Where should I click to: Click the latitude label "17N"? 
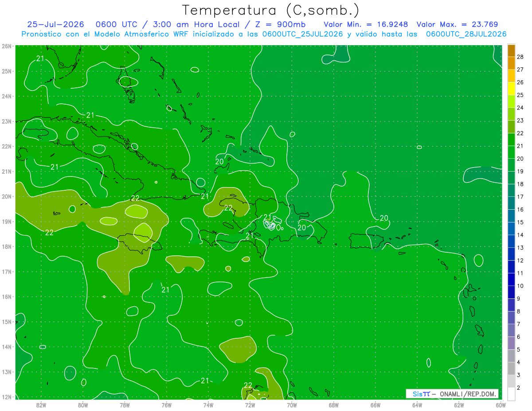point(7,271)
